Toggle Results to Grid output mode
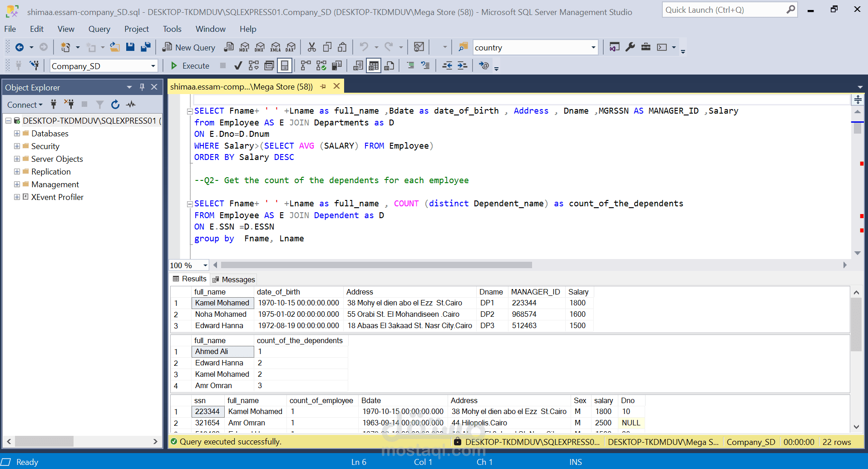 click(x=374, y=66)
